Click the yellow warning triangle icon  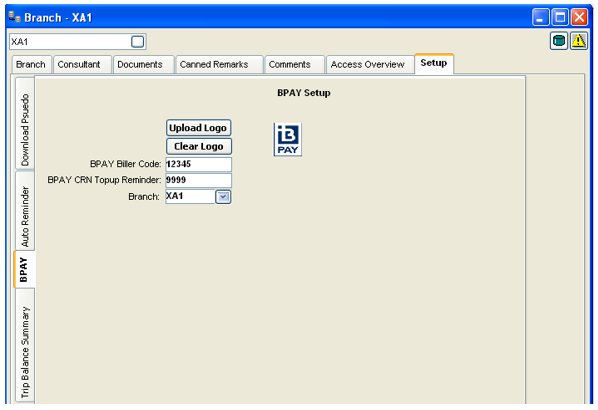click(x=579, y=40)
